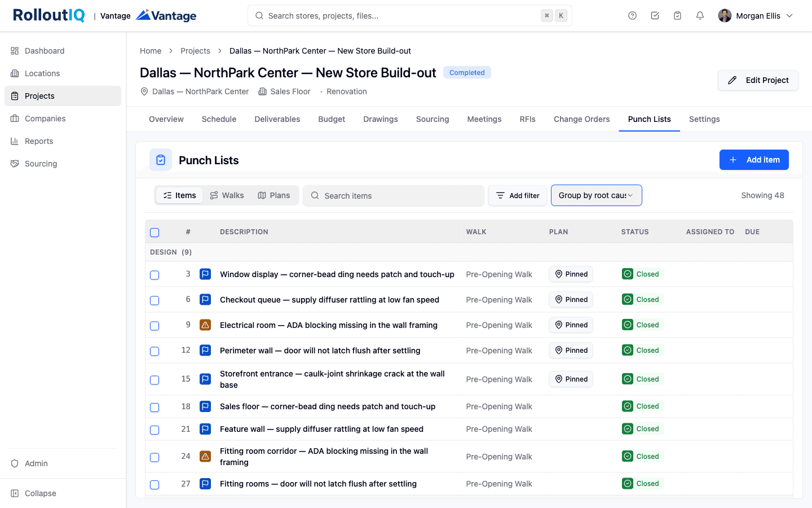812x508 pixels.
Task: Click the global search stores field
Action: 410,16
